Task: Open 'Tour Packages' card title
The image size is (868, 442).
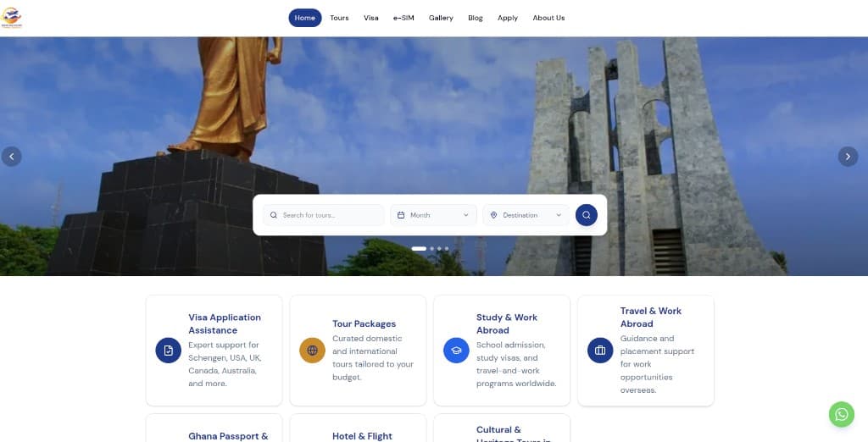Action: click(x=364, y=323)
